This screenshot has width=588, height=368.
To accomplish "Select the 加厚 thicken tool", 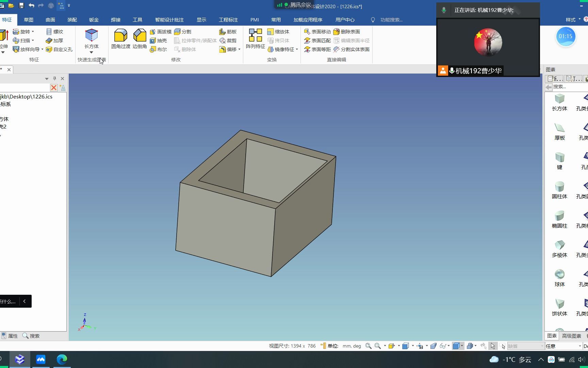I will pos(54,41).
